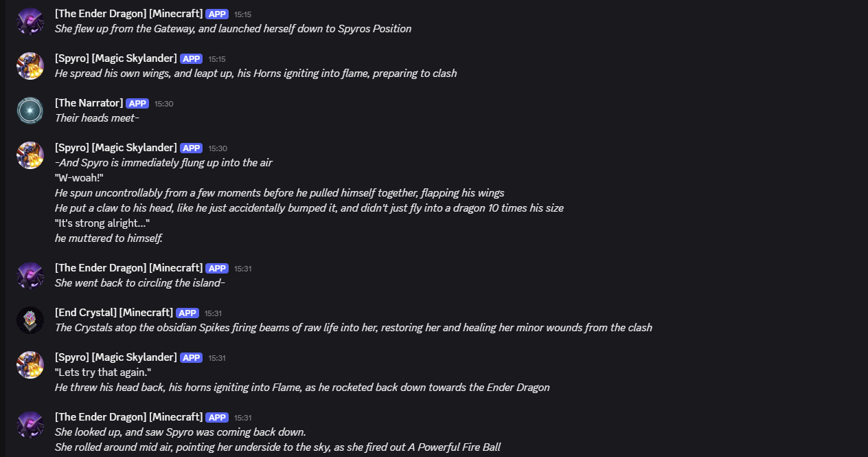
Task: Click The Narrator's avatar icon
Action: tap(30, 111)
